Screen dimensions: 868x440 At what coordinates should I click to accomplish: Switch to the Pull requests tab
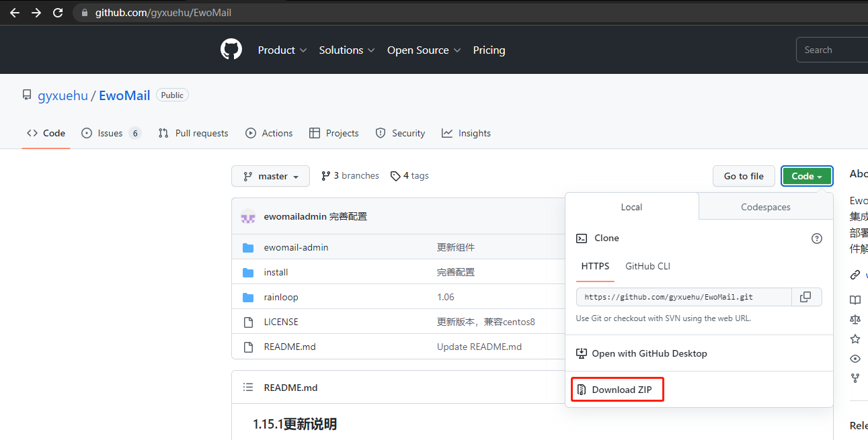pyautogui.click(x=193, y=133)
